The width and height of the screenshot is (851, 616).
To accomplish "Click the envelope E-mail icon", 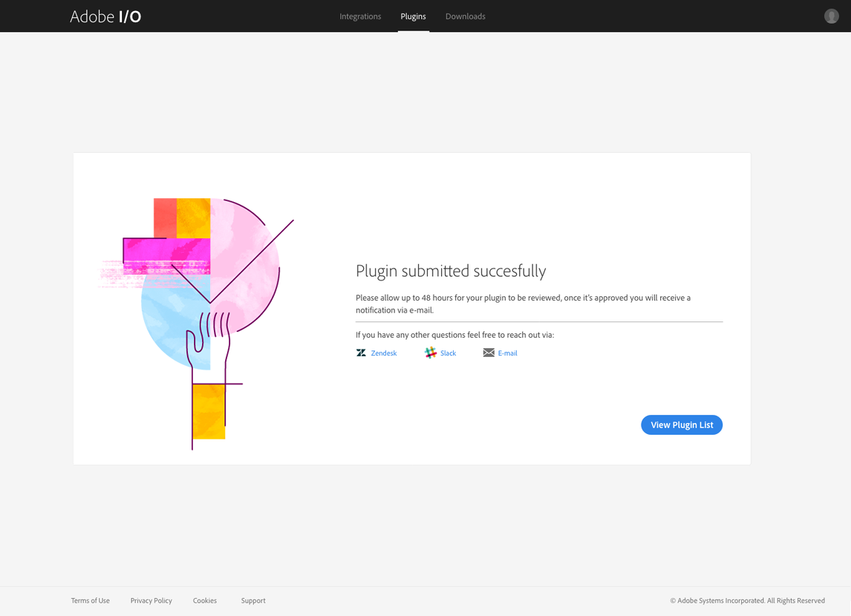I will (489, 353).
